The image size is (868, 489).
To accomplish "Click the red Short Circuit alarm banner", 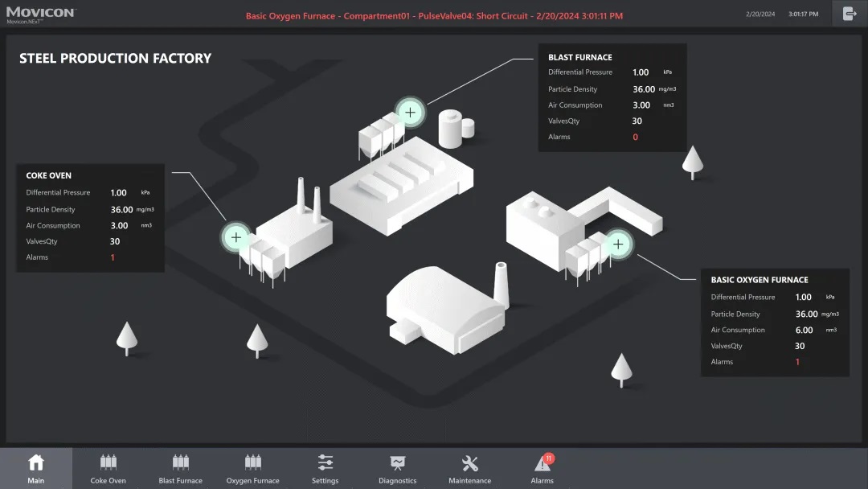I will (x=434, y=15).
